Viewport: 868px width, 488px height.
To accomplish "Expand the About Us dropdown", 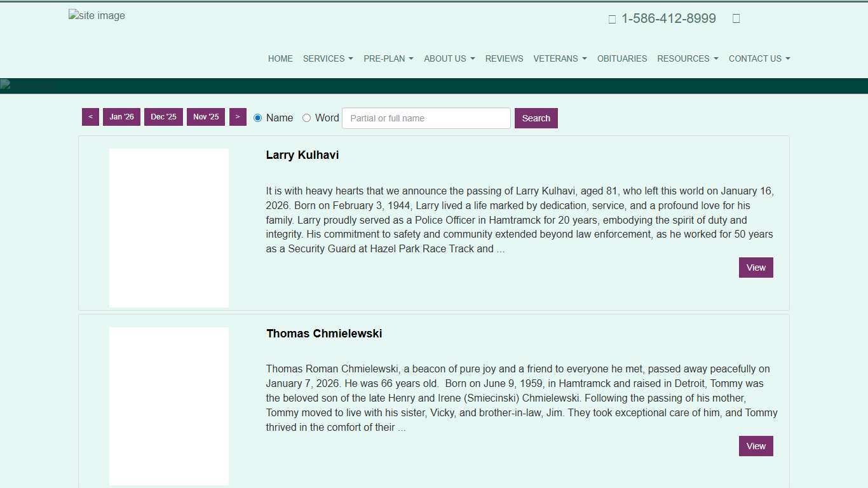I will (449, 58).
